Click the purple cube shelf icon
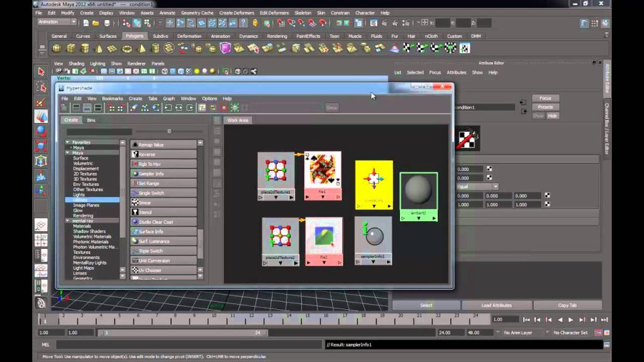The image size is (644, 362). (225, 48)
